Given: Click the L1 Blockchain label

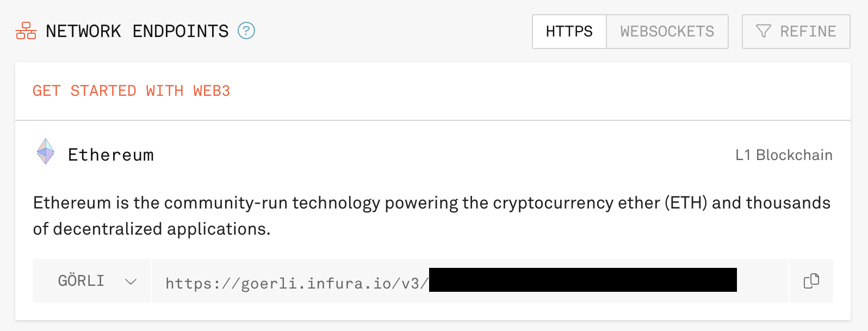Looking at the screenshot, I should [x=784, y=155].
